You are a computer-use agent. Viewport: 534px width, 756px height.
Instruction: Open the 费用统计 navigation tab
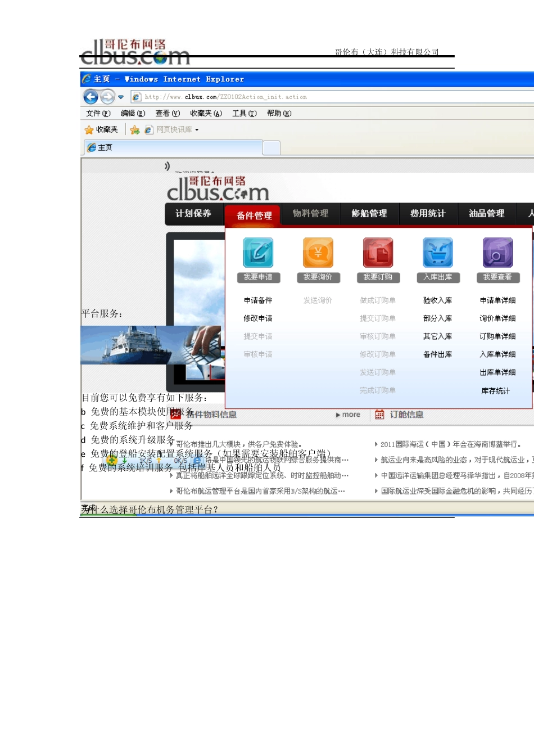coord(428,214)
